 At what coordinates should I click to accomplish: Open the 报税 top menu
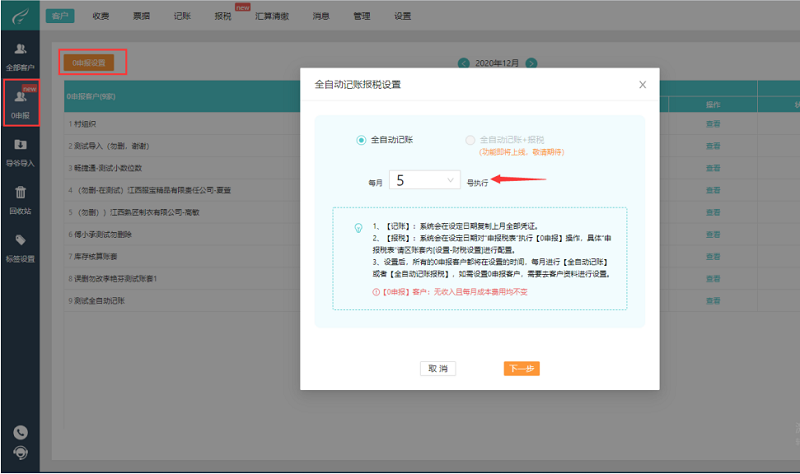point(222,17)
